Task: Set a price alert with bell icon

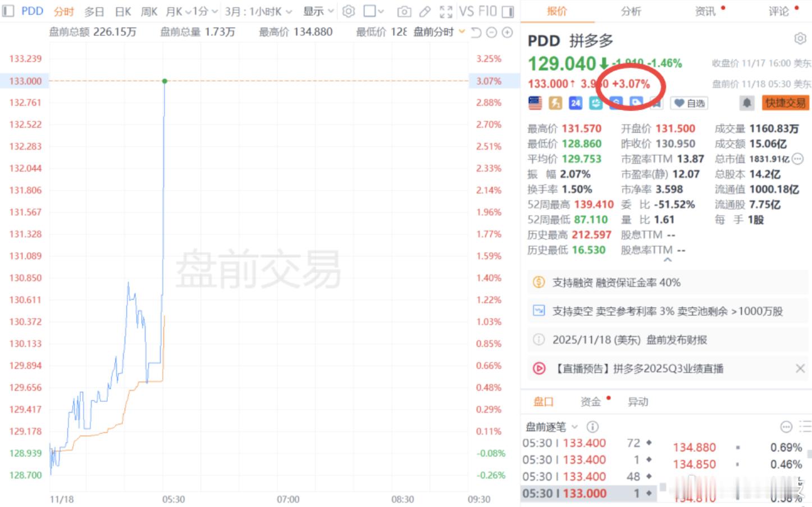Action: tap(747, 103)
